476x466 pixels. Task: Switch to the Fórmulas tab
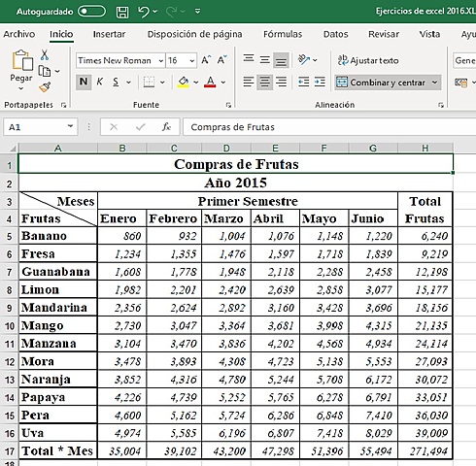tap(283, 34)
